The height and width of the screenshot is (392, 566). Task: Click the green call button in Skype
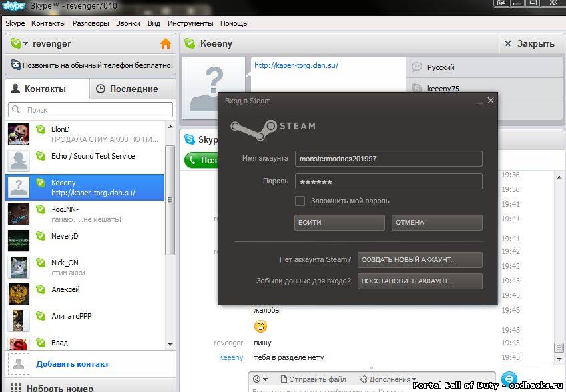[x=201, y=160]
